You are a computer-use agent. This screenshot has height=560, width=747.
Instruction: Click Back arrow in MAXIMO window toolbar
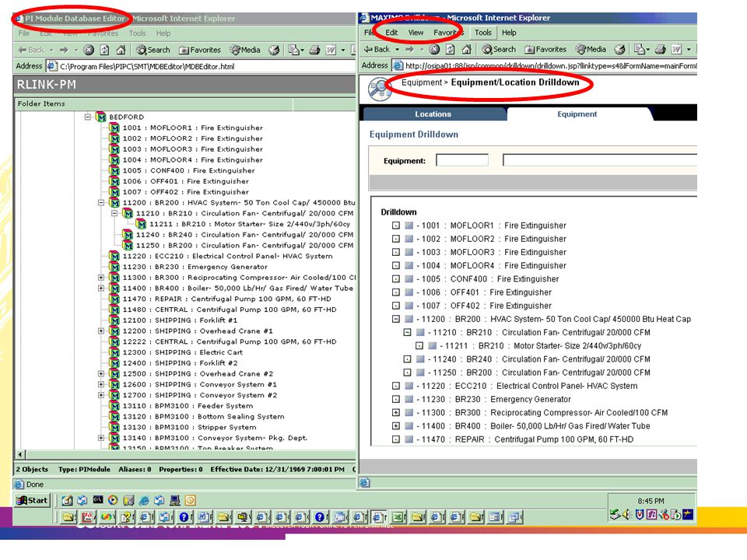coord(377,49)
